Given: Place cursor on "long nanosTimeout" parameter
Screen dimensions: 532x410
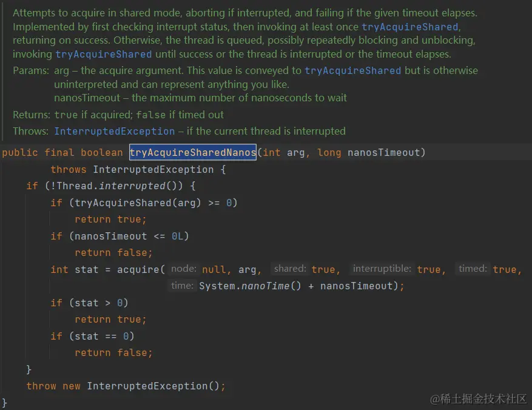Looking at the screenshot, I should pyautogui.click(x=369, y=153).
